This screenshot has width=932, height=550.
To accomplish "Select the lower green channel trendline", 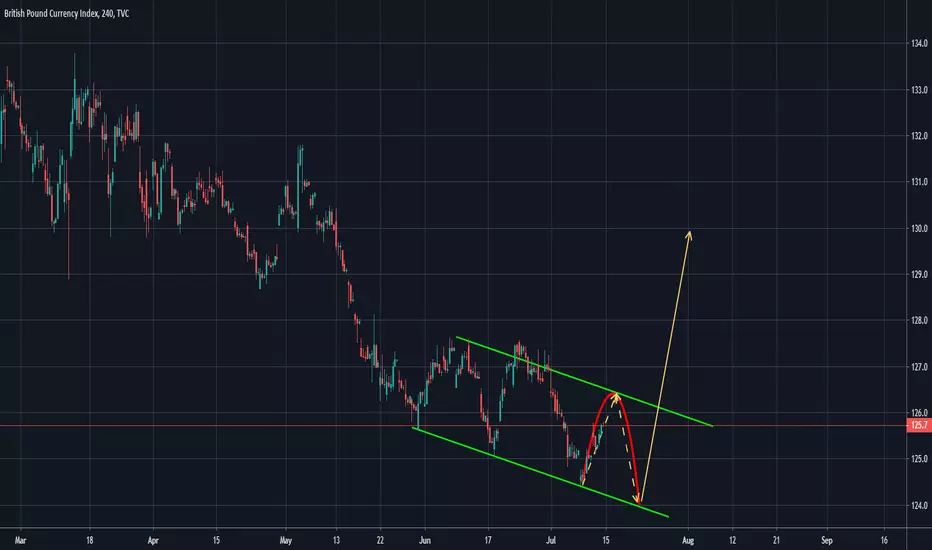I will (540, 472).
